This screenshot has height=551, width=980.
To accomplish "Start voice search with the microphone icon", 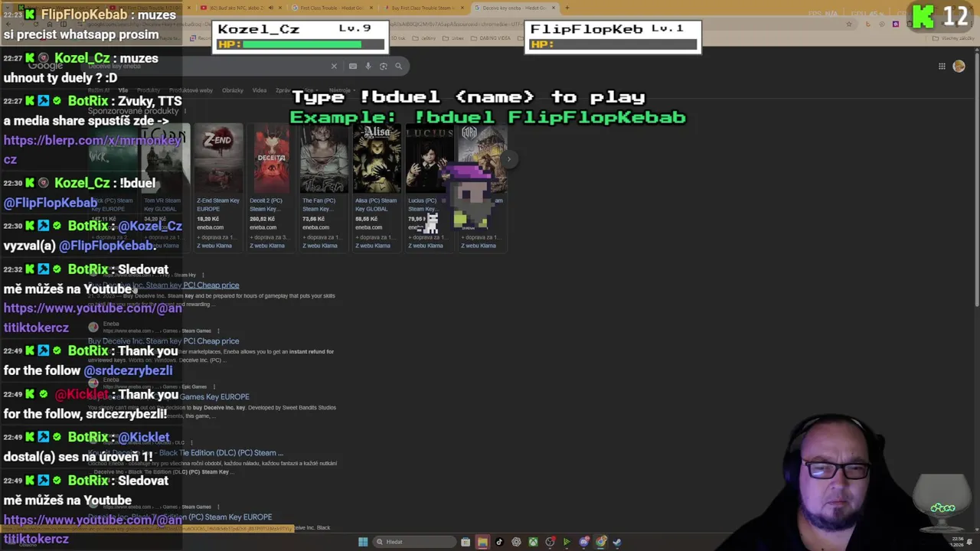I will coord(367,66).
